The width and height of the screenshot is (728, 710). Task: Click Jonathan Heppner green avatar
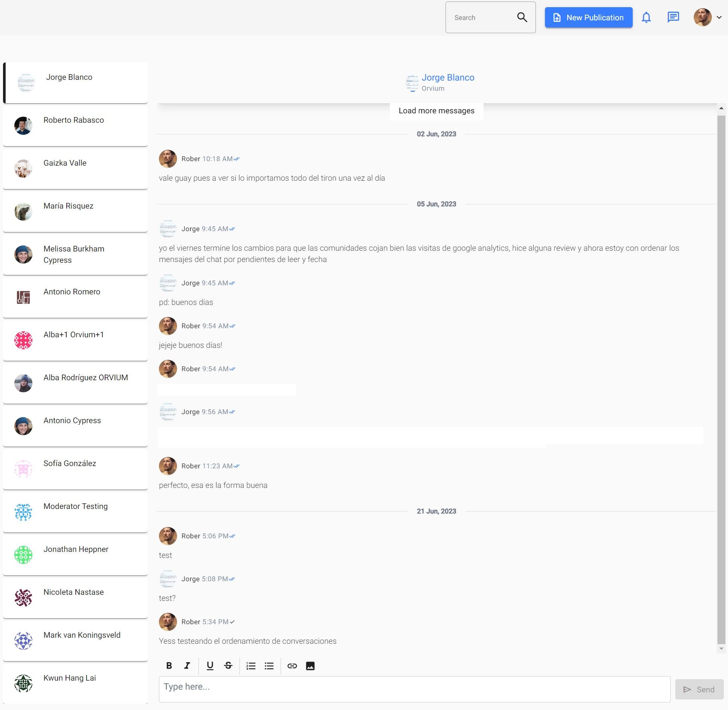23,555
